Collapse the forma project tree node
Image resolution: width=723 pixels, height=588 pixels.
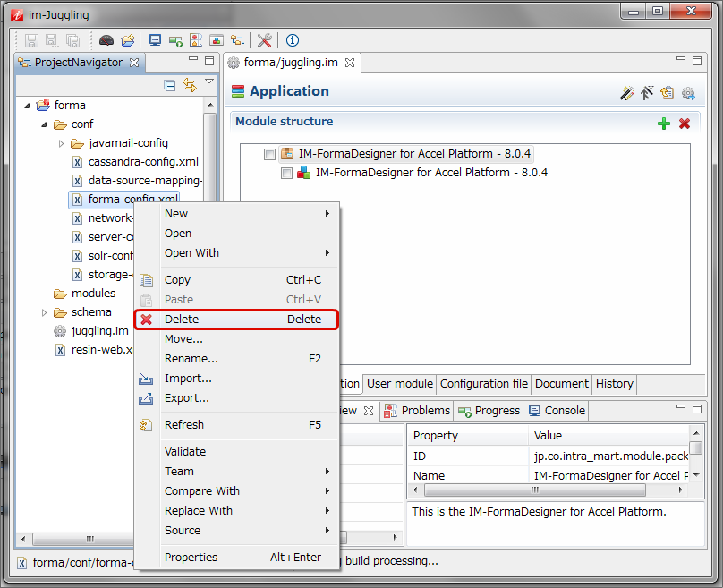point(27,106)
